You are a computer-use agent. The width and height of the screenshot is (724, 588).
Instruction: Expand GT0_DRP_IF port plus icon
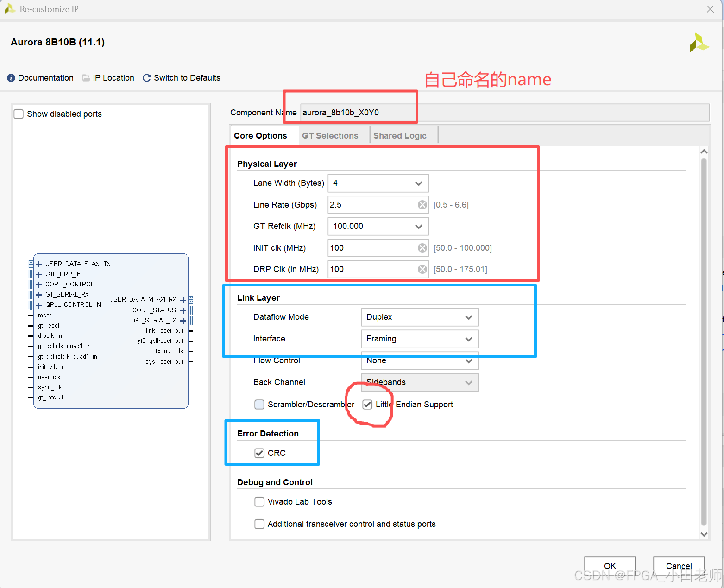[x=39, y=274]
